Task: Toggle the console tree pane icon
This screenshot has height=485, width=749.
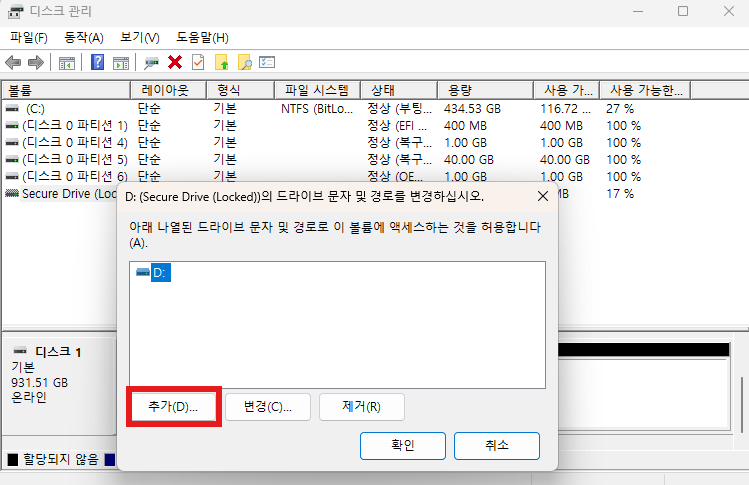Action: [66, 63]
